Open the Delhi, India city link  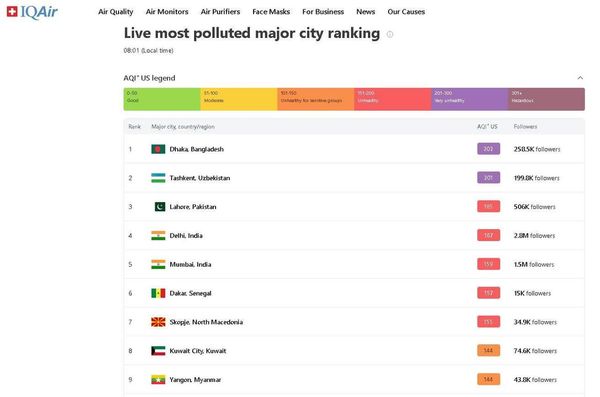coord(186,235)
